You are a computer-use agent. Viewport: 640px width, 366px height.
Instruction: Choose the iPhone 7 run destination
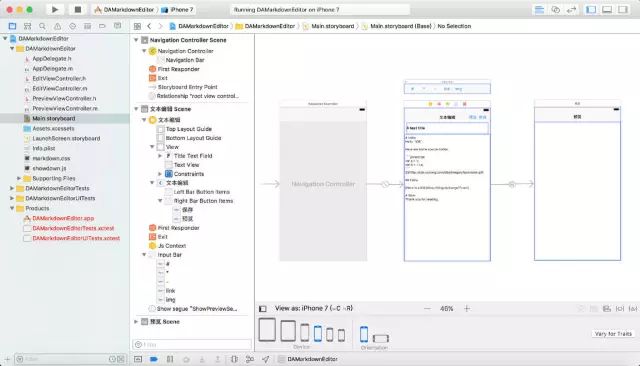click(x=177, y=9)
